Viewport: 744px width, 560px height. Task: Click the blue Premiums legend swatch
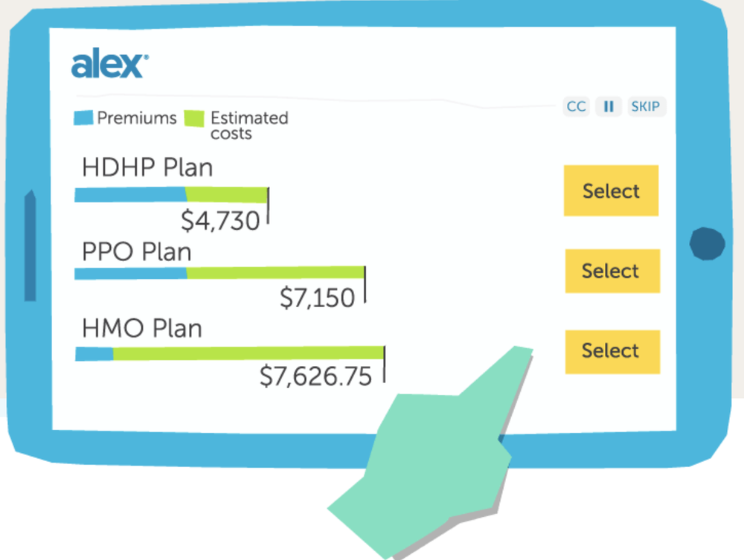coord(83,118)
